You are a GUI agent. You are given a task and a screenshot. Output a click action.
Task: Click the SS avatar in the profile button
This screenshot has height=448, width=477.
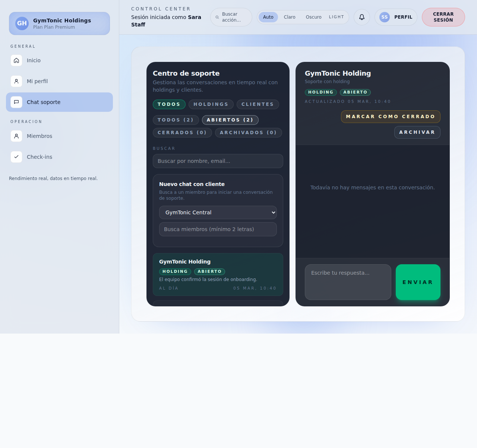[384, 17]
